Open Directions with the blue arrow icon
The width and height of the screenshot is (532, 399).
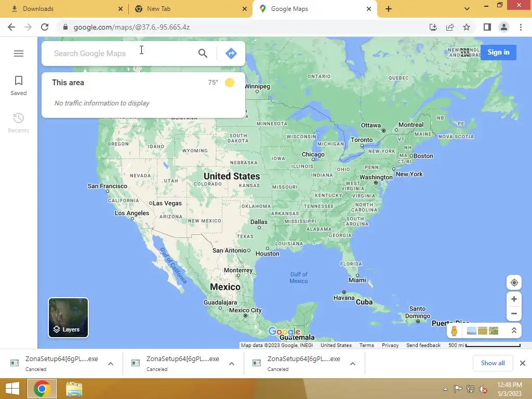(x=231, y=54)
